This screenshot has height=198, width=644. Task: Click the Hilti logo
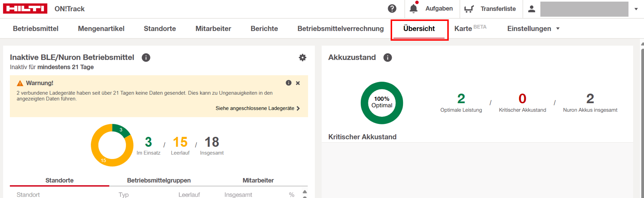[25, 9]
